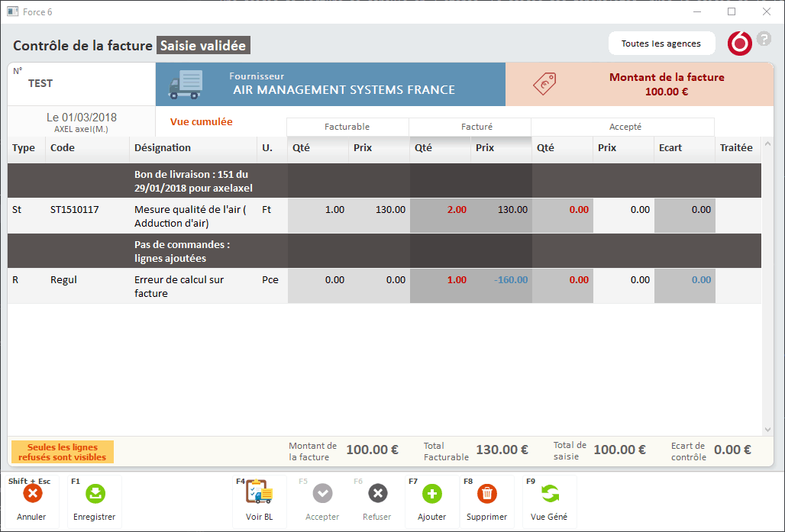Delete using the Supprimer trash icon
The width and height of the screenshot is (785, 532).
[486, 494]
